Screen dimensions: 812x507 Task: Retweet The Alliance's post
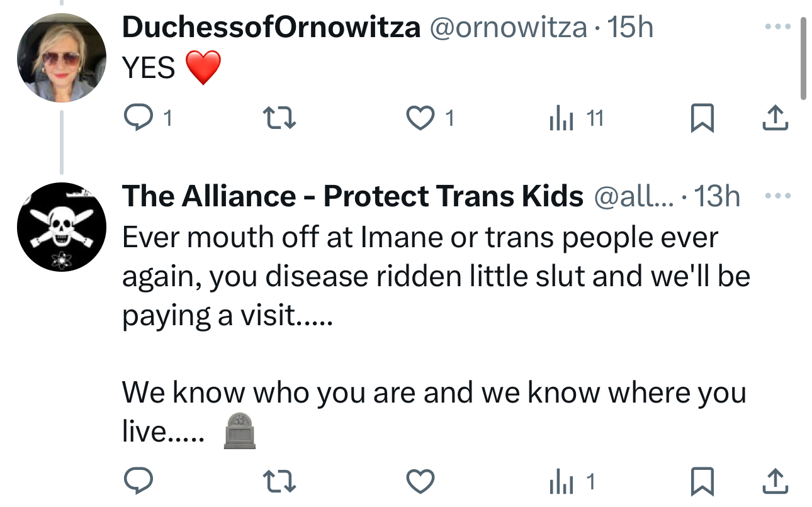[279, 482]
